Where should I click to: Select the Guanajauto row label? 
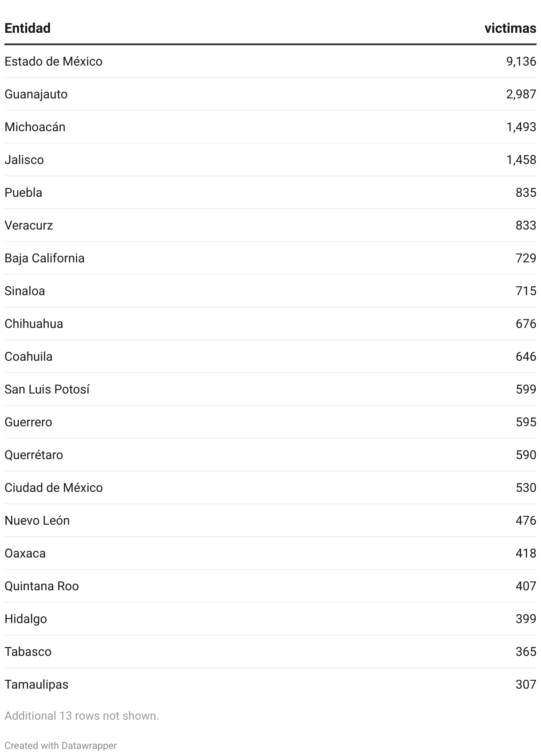tap(36, 94)
